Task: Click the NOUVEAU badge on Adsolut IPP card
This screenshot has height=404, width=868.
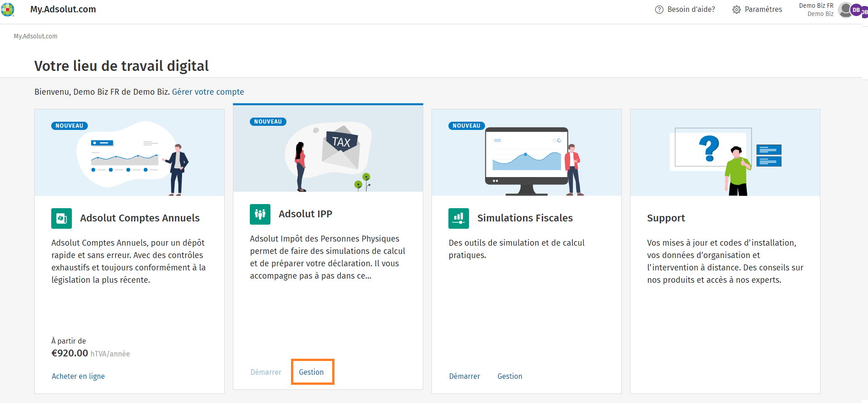Action: click(x=268, y=122)
